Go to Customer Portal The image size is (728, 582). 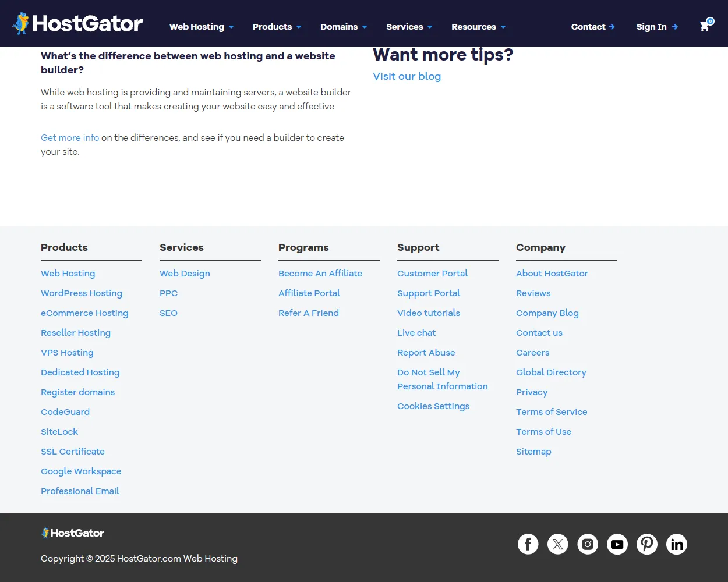tap(432, 274)
